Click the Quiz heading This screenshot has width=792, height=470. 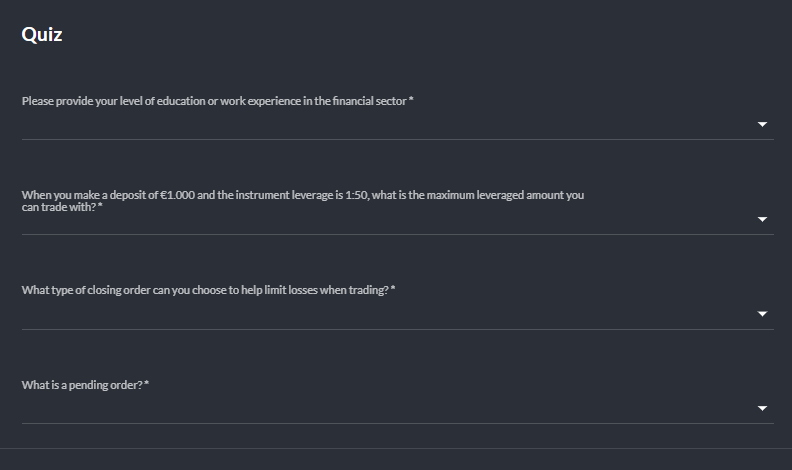42,35
